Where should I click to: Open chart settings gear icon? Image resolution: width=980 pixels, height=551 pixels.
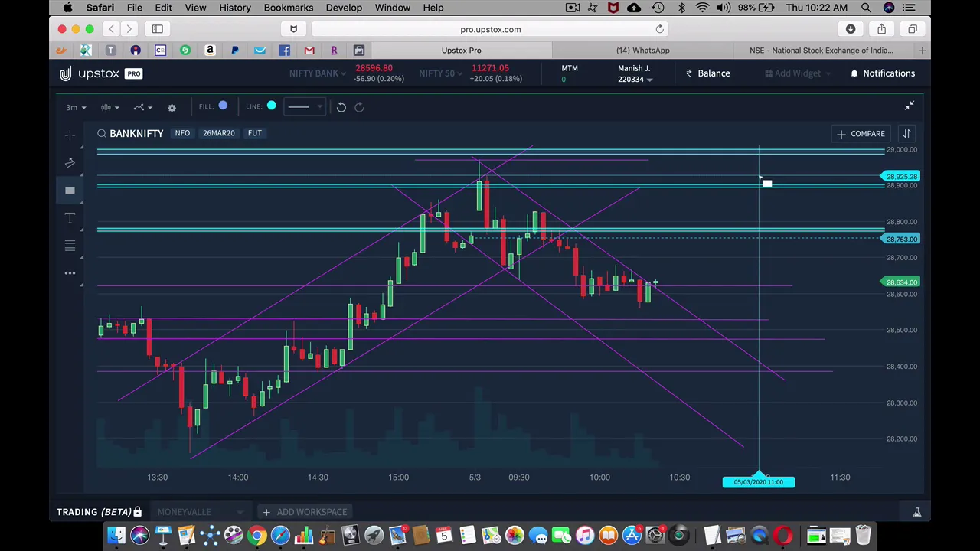pyautogui.click(x=171, y=107)
